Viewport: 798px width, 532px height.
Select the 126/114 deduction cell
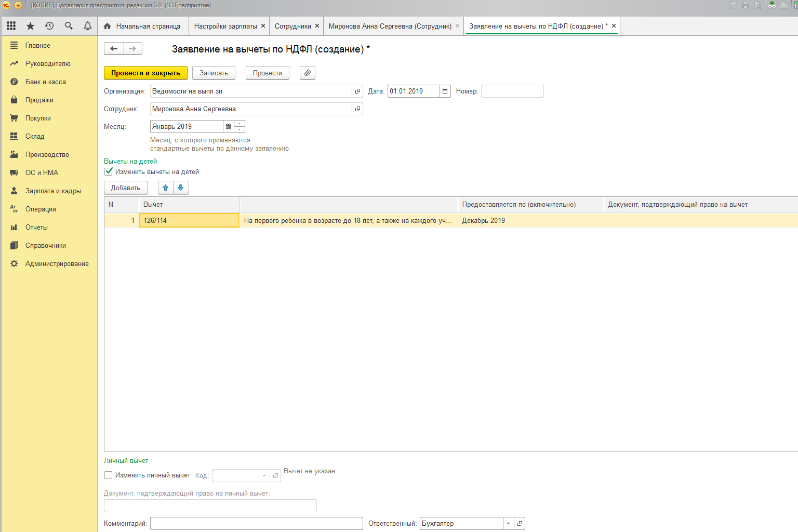point(189,220)
